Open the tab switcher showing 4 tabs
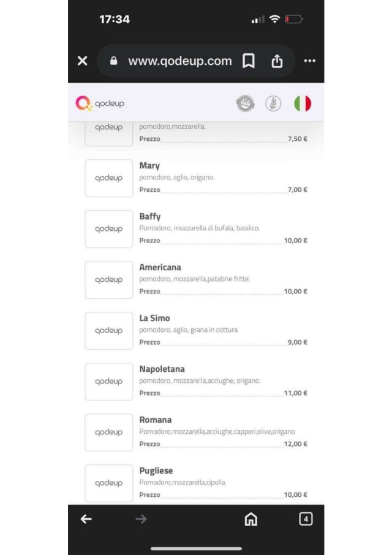 [x=306, y=519]
